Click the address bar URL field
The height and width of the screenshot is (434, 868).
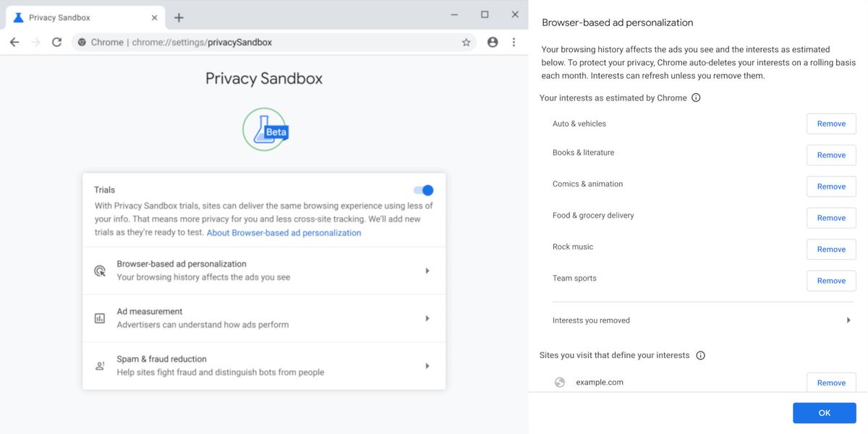point(275,43)
